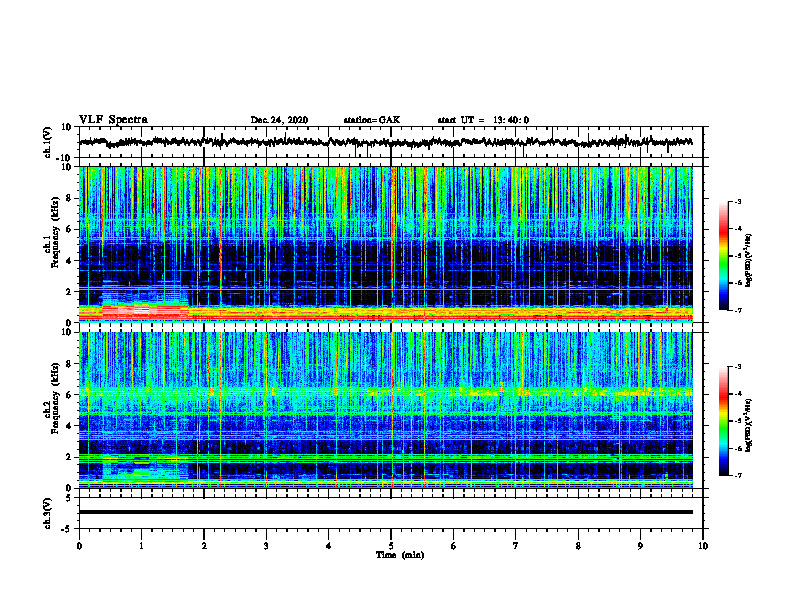792x612 pixels.
Task: Click the 6 kHz tick of ch.1 spectrogram
Action: tap(69, 230)
